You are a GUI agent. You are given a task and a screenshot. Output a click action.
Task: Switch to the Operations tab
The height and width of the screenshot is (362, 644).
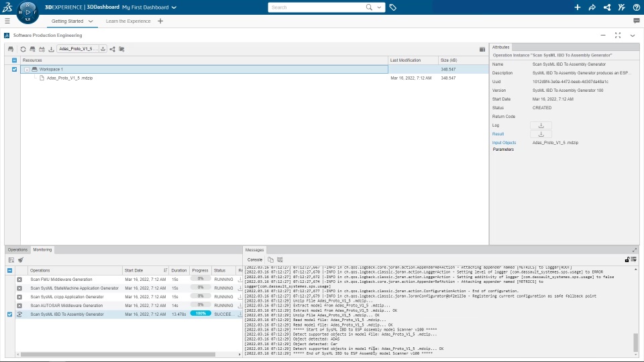17,249
